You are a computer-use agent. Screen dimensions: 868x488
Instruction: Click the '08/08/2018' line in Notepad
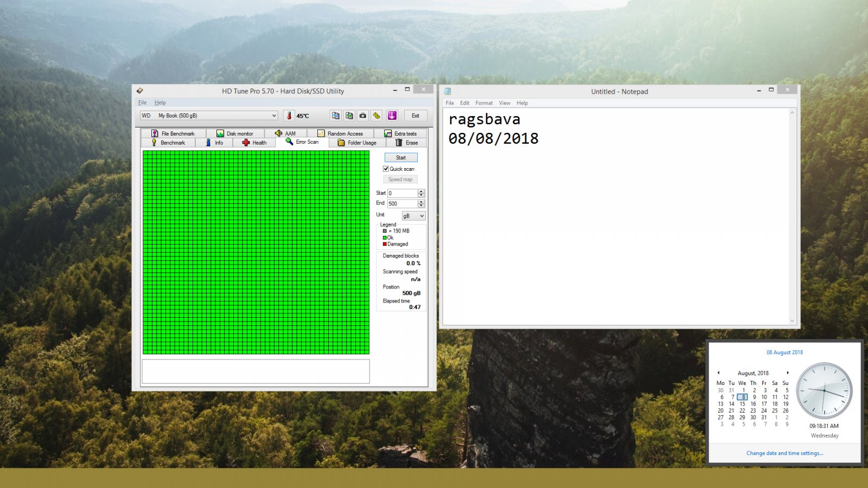click(494, 139)
